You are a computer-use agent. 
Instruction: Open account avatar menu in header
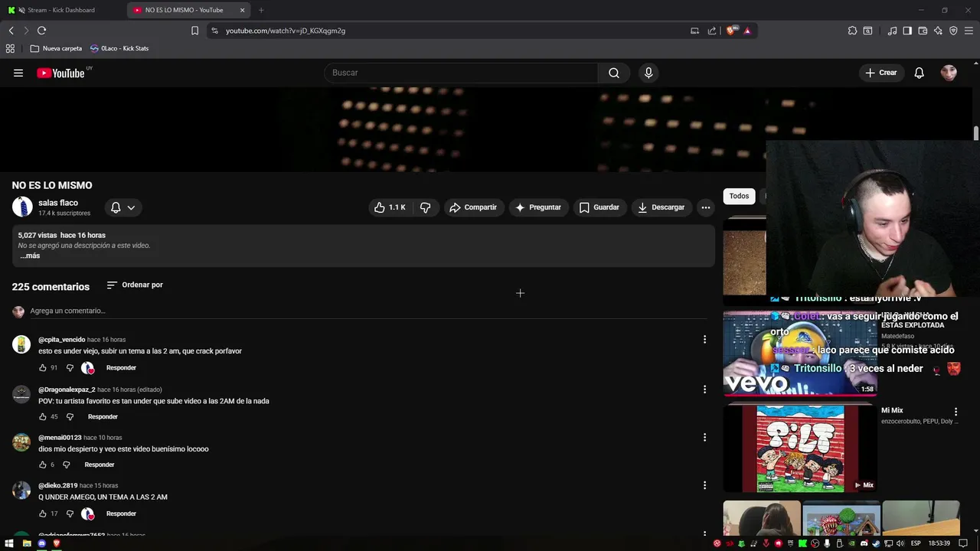tap(949, 73)
